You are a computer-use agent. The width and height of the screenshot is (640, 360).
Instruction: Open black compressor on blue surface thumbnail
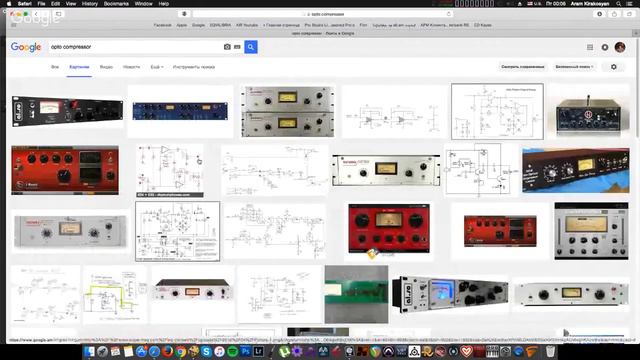click(x=576, y=170)
